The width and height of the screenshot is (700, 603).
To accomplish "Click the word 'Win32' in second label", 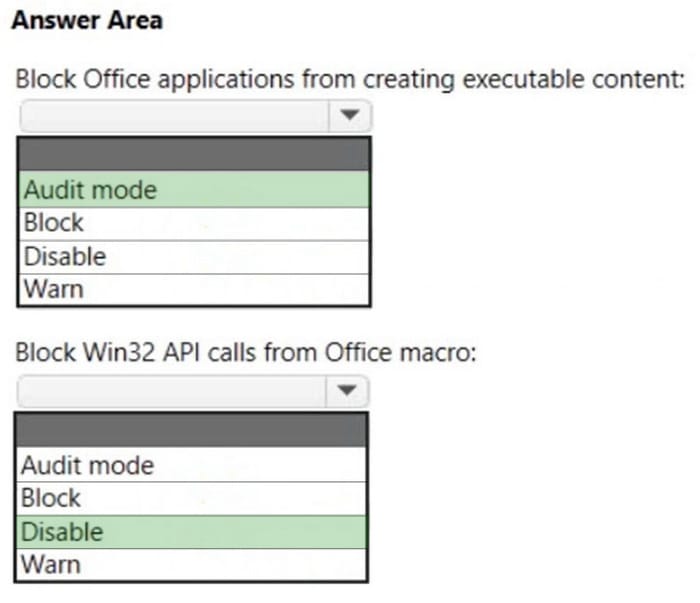I will pos(120,353).
